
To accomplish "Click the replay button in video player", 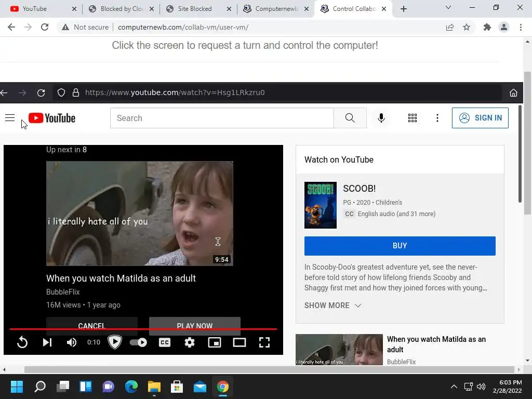I will (22, 342).
